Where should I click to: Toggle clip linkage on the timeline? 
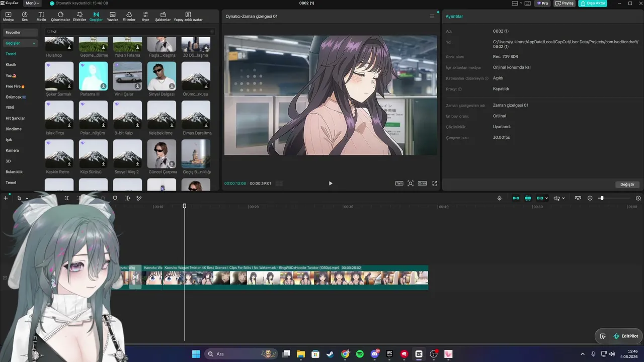[x=540, y=198]
